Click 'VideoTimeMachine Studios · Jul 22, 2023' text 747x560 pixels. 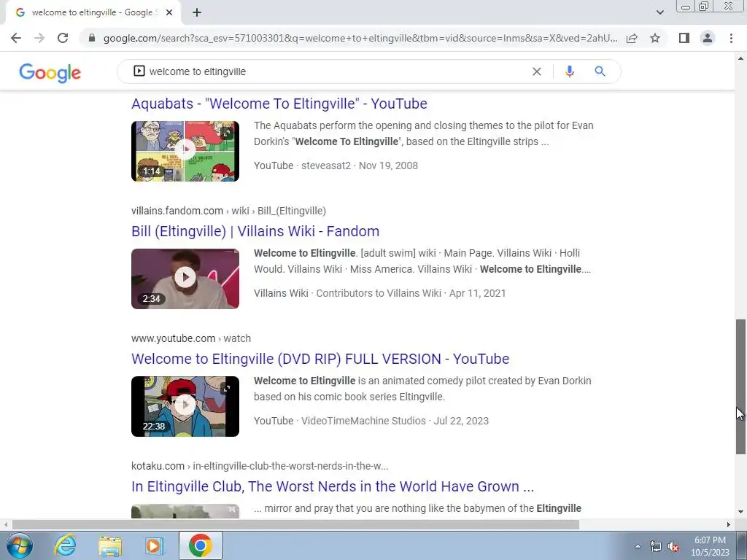tap(395, 421)
